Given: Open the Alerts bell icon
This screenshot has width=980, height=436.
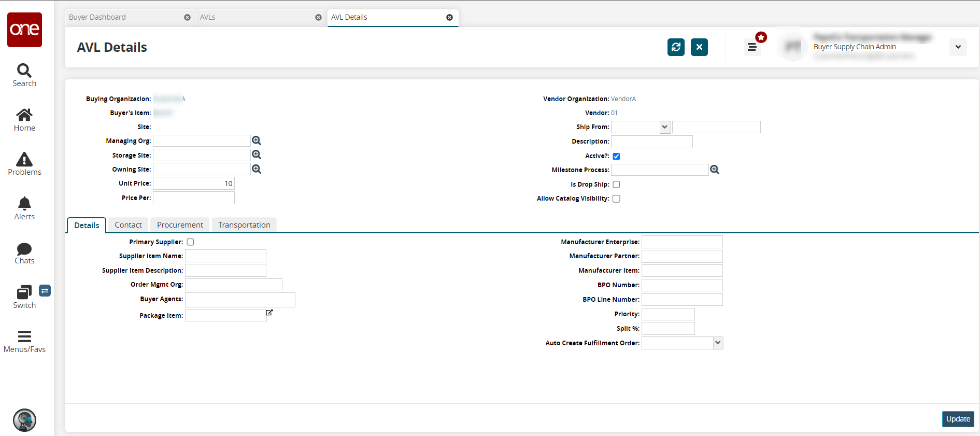Looking at the screenshot, I should [x=24, y=203].
